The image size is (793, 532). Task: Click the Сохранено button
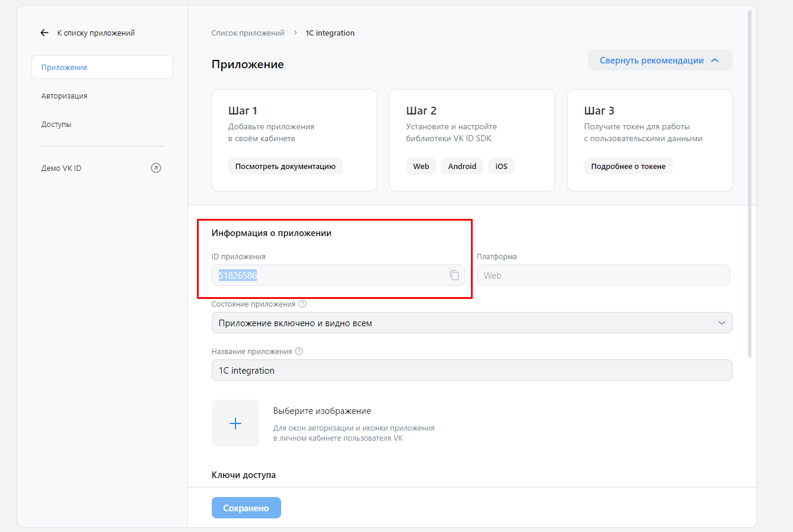(246, 508)
